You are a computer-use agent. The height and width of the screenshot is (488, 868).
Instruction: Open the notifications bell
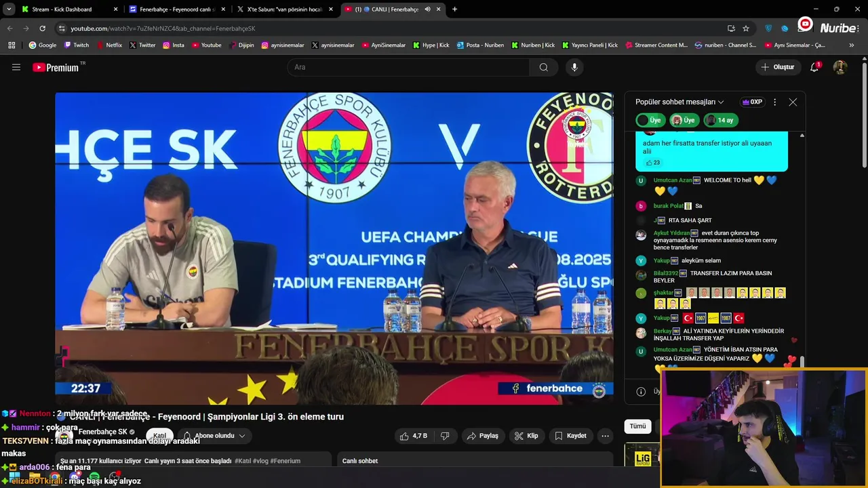(814, 67)
